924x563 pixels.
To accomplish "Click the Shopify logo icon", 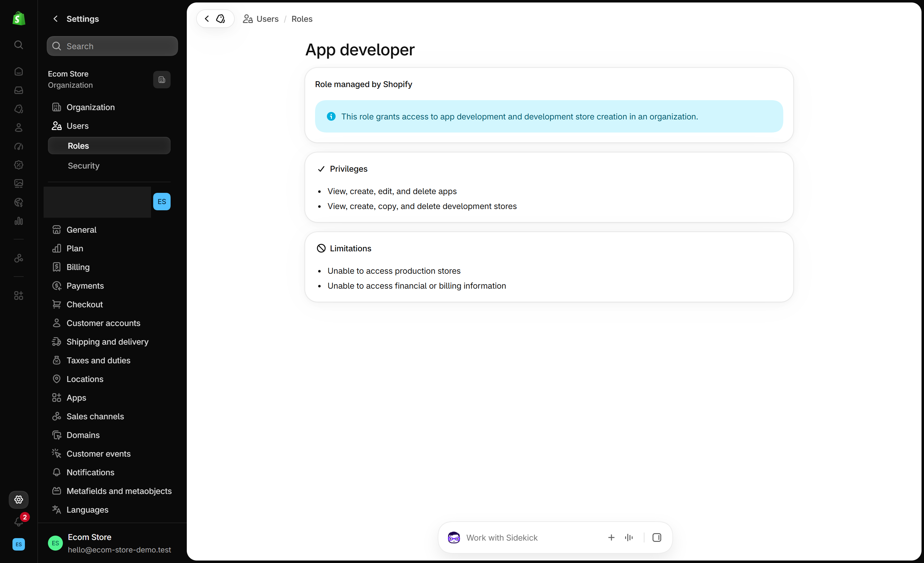I will pyautogui.click(x=19, y=18).
